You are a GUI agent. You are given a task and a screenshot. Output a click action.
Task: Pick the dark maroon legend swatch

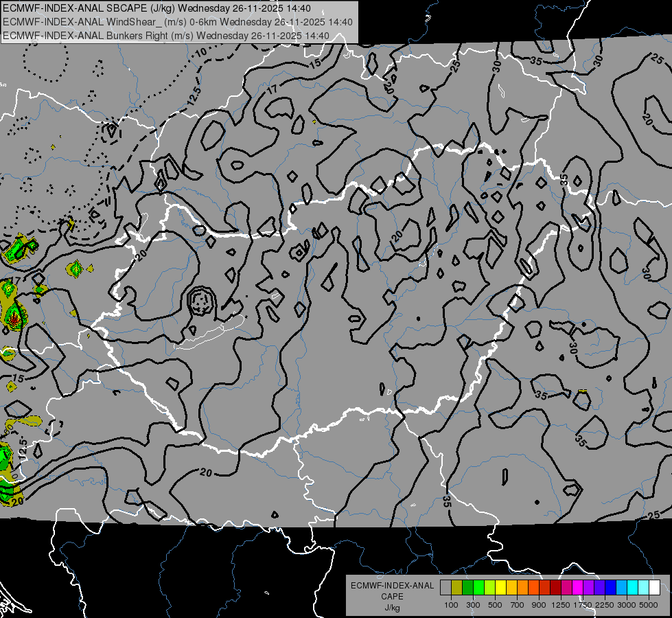(x=556, y=587)
